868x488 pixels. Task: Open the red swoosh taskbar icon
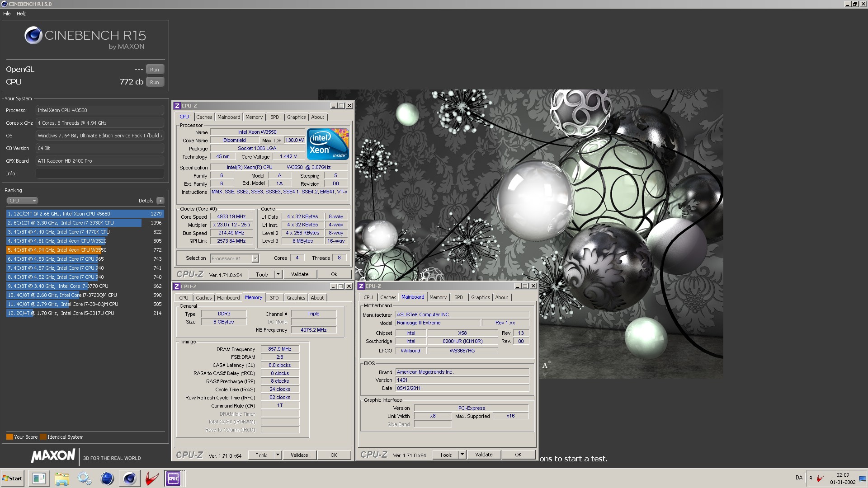pos(152,478)
